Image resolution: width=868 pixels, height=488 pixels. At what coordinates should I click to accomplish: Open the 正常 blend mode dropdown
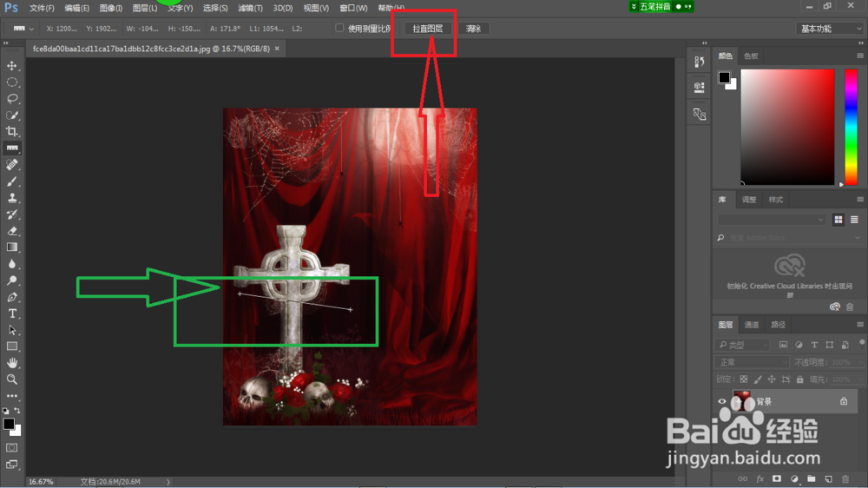pos(753,362)
